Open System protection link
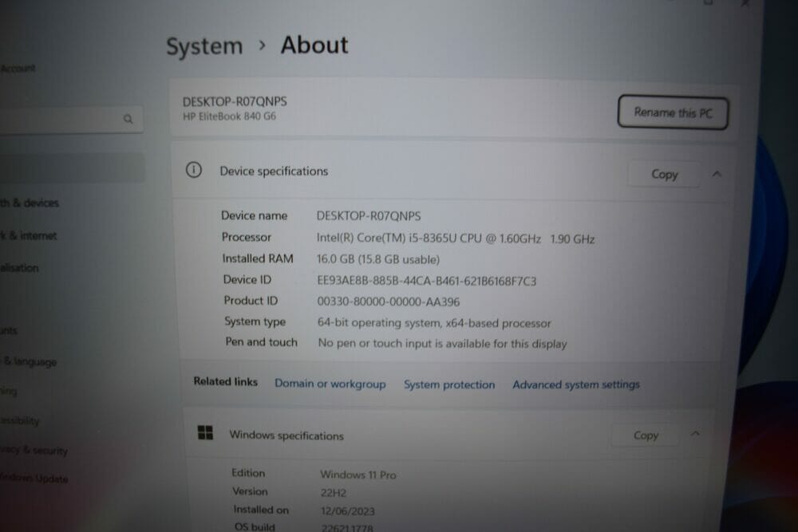The width and height of the screenshot is (798, 532). tap(448, 384)
